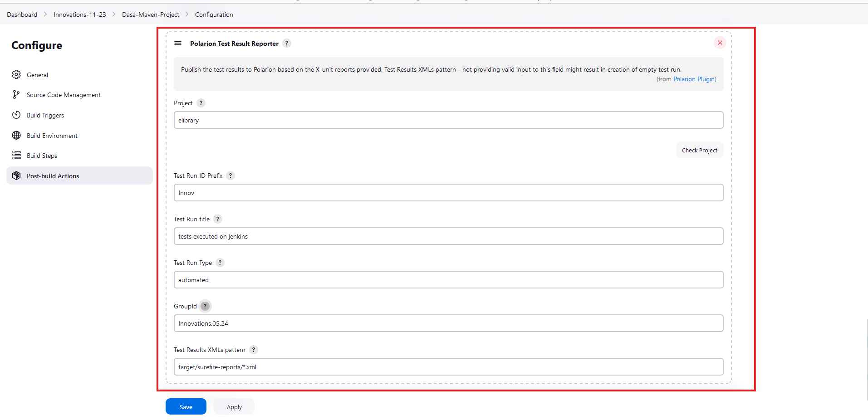Navigate to Dashboard via the breadcrumb

(x=21, y=14)
